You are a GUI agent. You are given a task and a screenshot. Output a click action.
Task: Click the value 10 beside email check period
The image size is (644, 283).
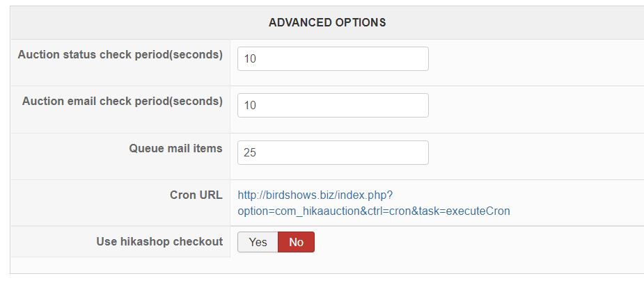click(x=251, y=106)
